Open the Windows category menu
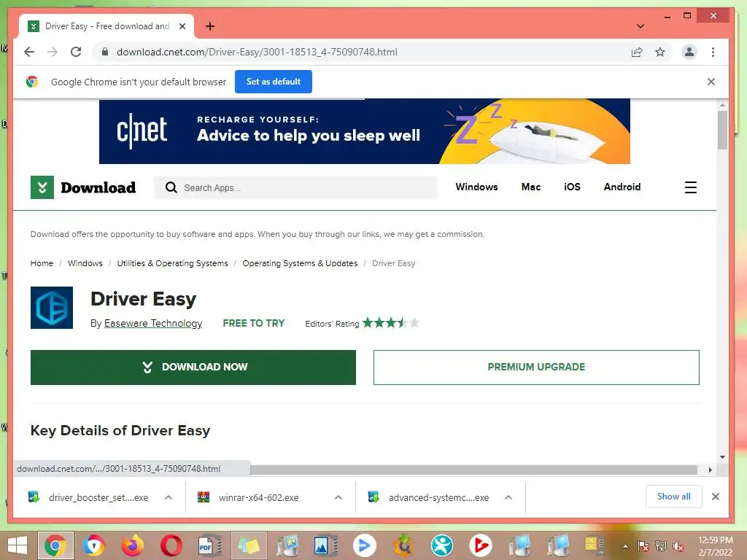 (x=476, y=187)
